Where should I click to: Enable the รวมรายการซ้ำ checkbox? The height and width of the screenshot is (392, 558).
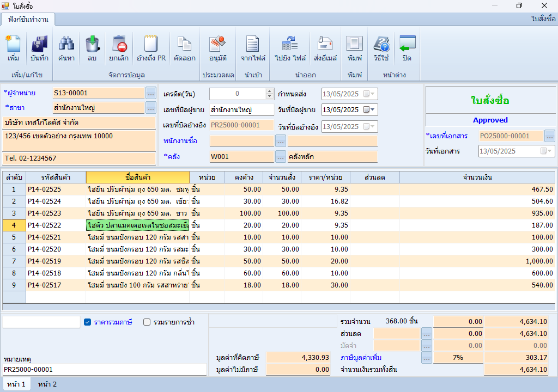(x=147, y=322)
